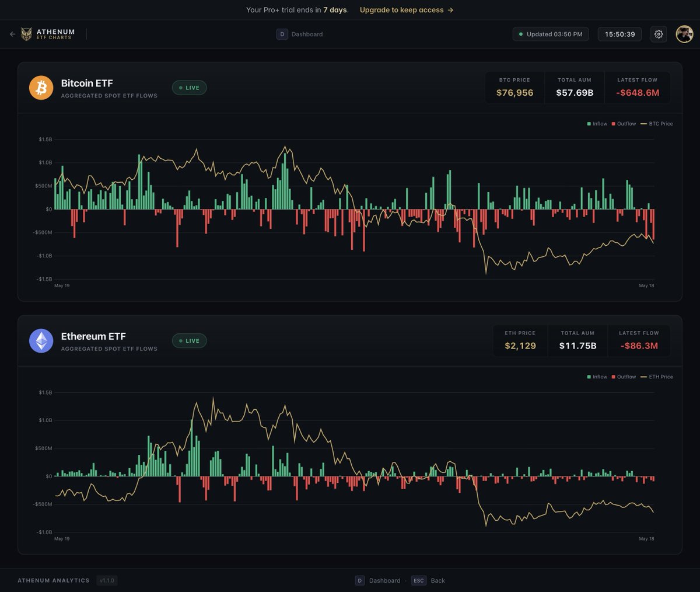Click Upgrade to keep access link
700x592 pixels.
(x=407, y=10)
